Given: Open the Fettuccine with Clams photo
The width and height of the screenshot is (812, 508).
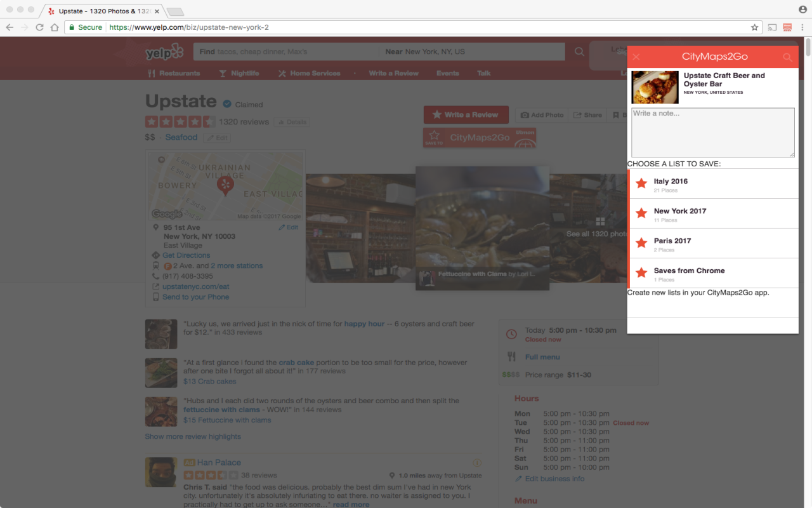Looking at the screenshot, I should (x=482, y=228).
